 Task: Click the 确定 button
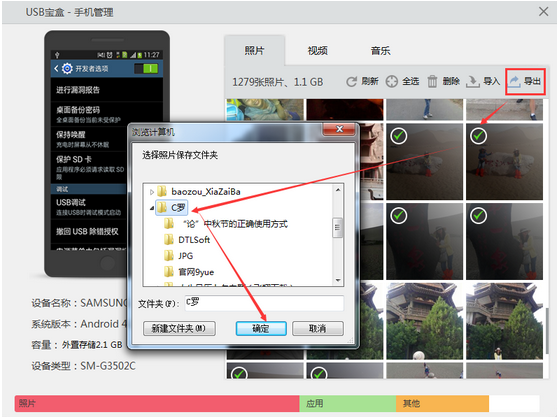click(x=261, y=328)
